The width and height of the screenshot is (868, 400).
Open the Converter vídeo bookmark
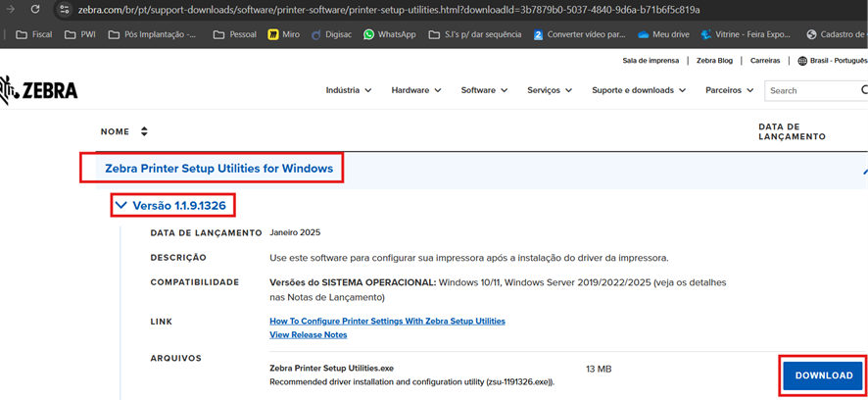click(x=579, y=34)
